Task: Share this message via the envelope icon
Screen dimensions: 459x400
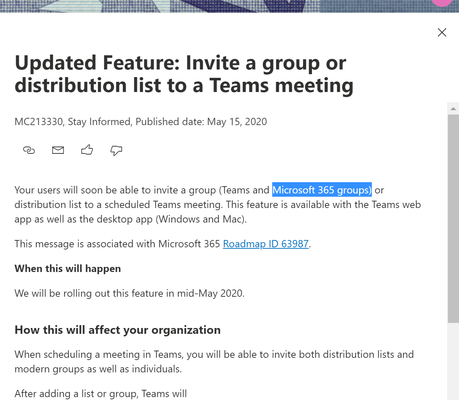Action: tap(58, 150)
